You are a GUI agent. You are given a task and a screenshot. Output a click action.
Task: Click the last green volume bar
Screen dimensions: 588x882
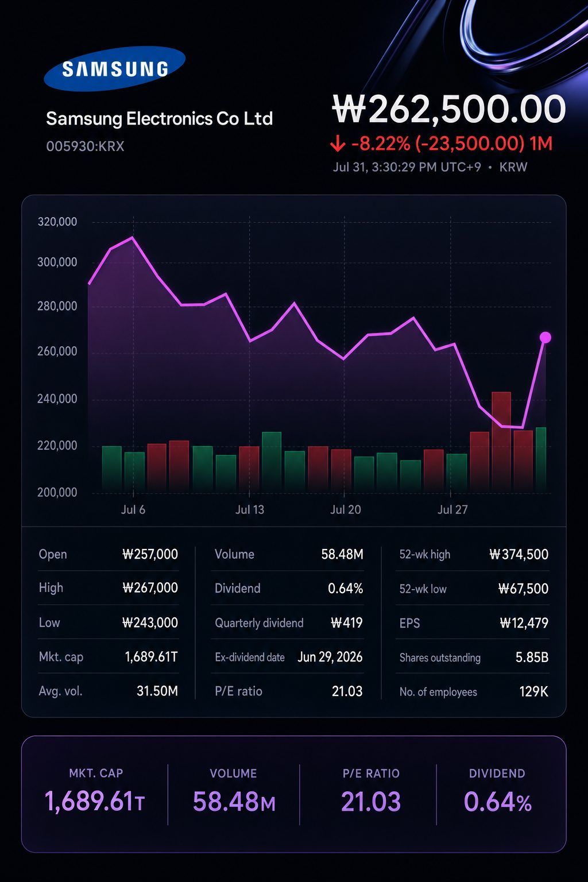[541, 459]
